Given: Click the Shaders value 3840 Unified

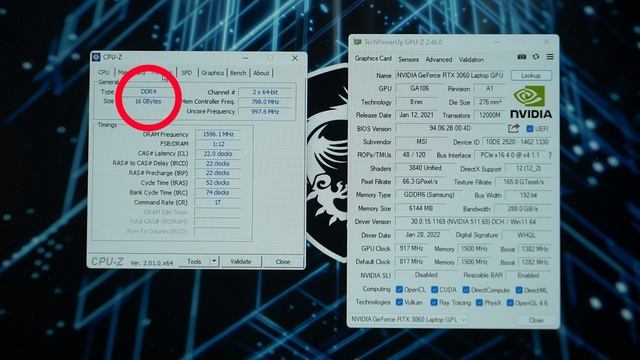Looking at the screenshot, I should click(x=425, y=168).
